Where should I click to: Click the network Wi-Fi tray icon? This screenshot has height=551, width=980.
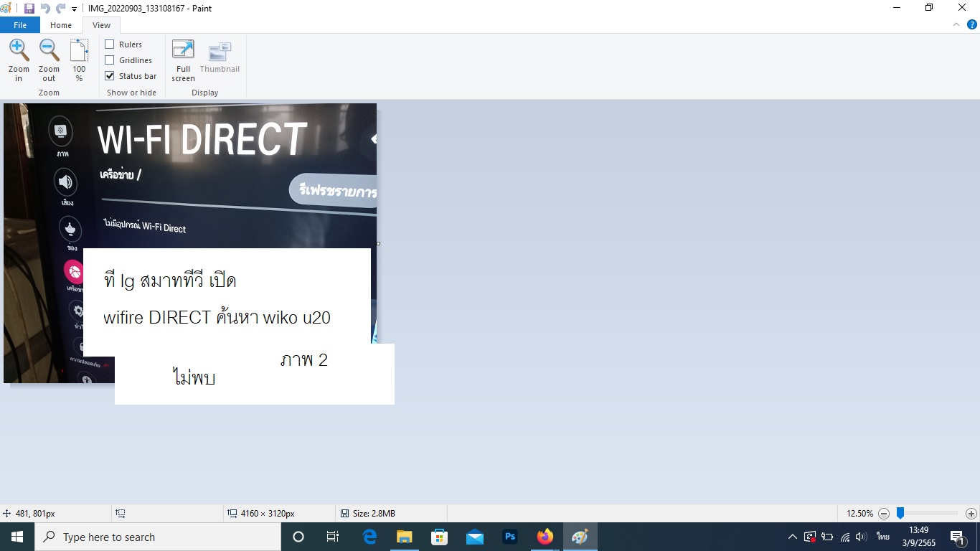[845, 537]
